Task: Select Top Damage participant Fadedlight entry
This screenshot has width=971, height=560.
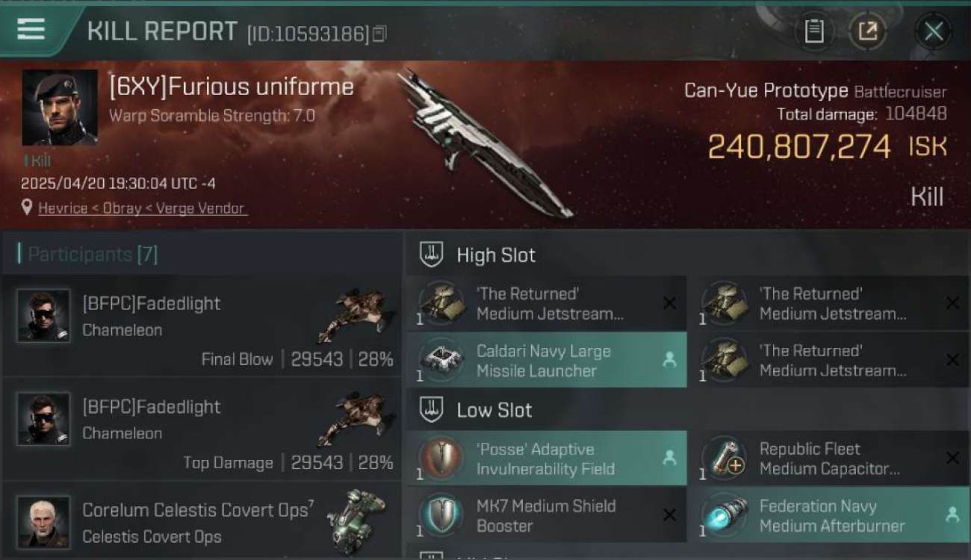Action: (x=202, y=432)
